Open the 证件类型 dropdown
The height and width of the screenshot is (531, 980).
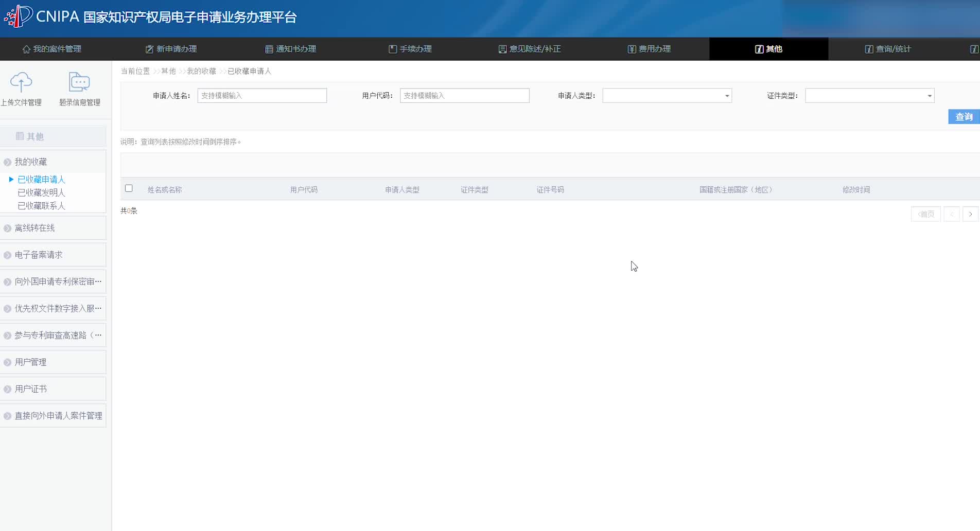tap(870, 96)
